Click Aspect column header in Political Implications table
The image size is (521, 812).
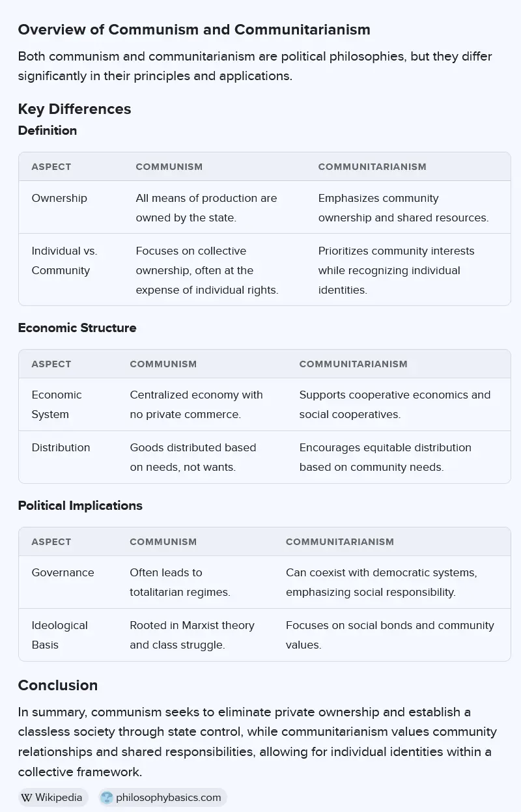[51, 542]
